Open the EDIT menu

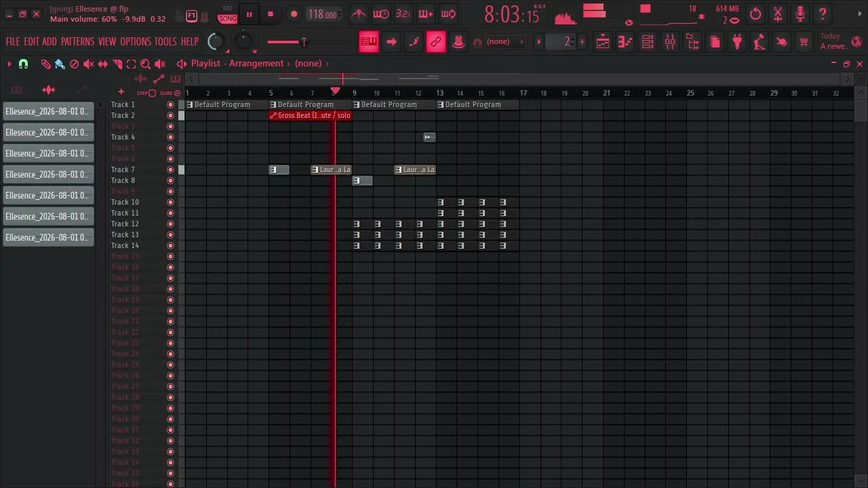(31, 42)
